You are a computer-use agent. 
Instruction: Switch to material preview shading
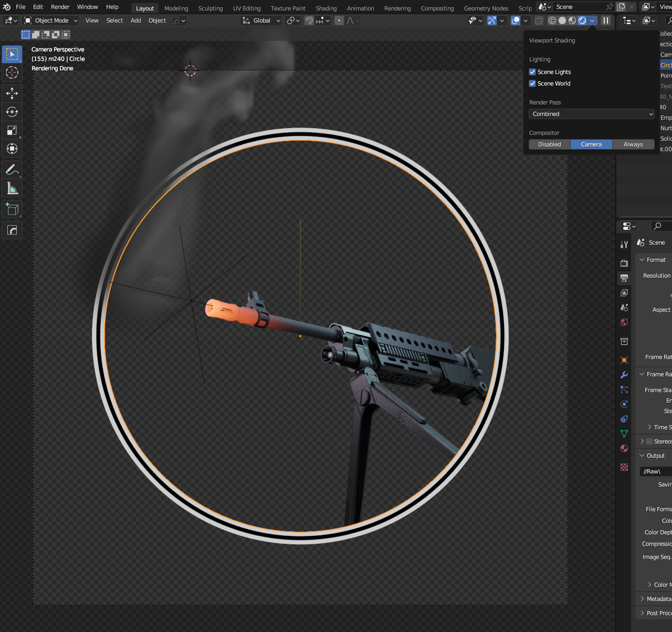pos(572,20)
